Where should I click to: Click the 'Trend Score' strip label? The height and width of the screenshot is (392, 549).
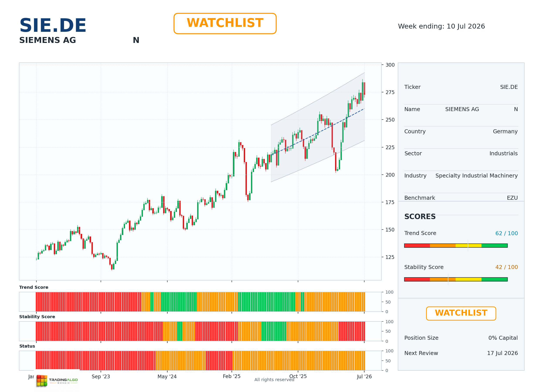(x=34, y=287)
